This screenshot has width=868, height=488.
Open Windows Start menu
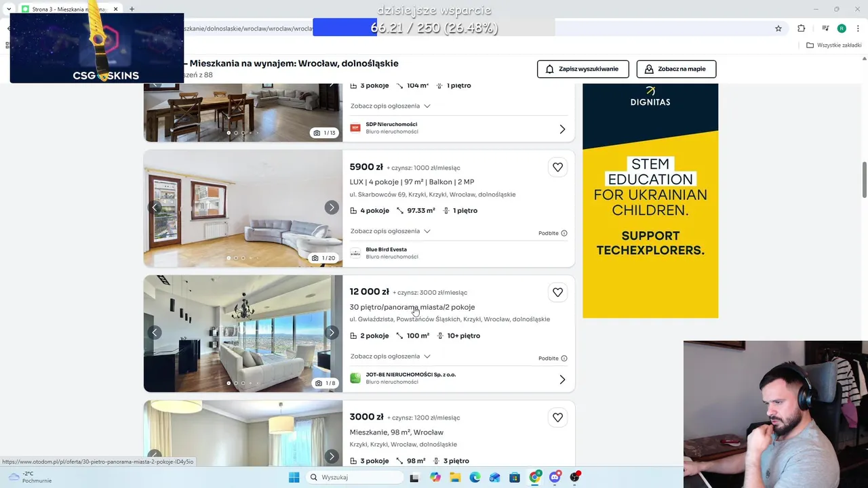pyautogui.click(x=294, y=477)
